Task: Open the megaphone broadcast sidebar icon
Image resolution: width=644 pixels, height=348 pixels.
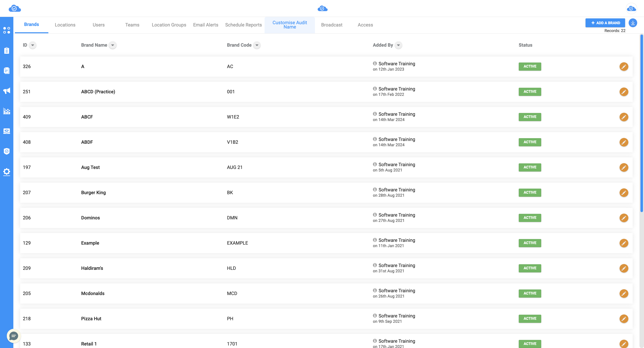Action: pos(7,91)
